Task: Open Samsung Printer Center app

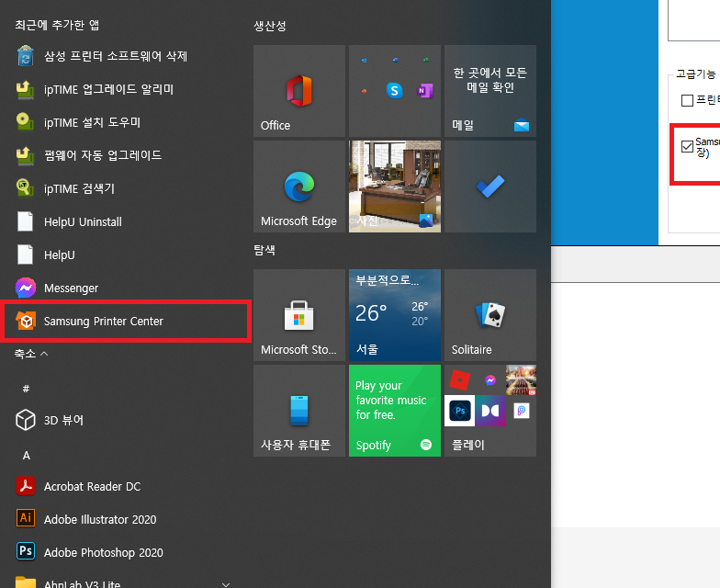Action: click(x=125, y=322)
